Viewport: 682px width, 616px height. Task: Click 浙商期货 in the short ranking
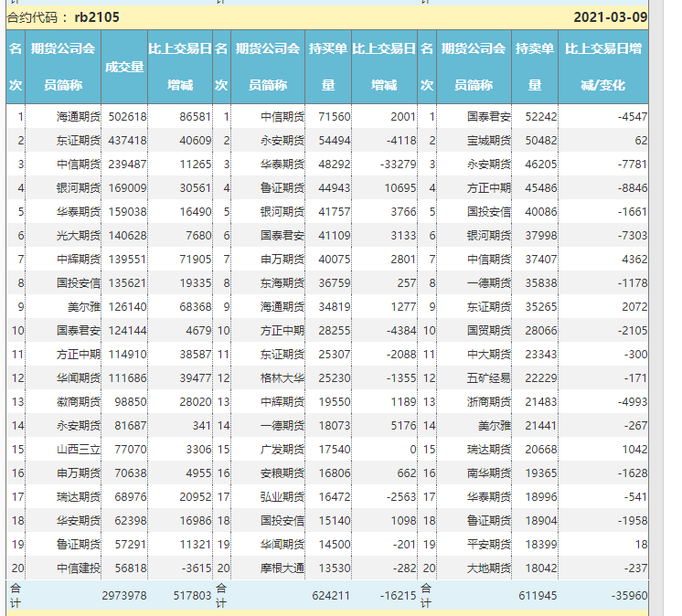pos(489,402)
